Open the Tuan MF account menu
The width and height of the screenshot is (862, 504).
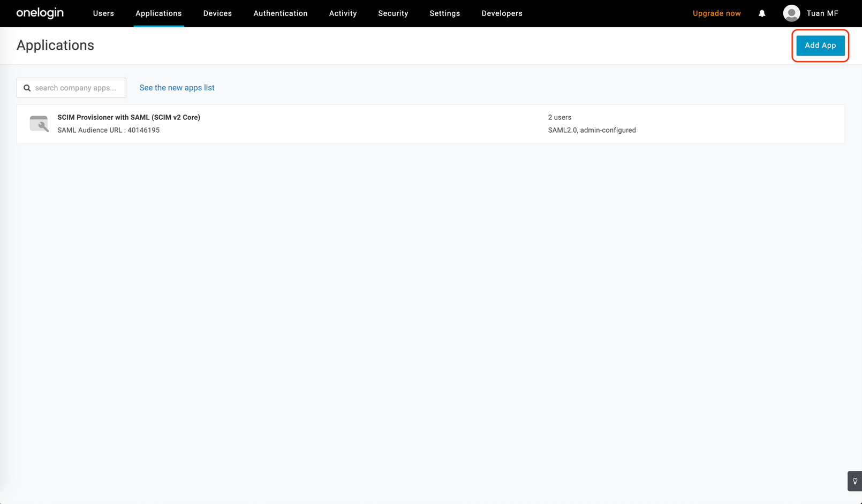coord(822,13)
